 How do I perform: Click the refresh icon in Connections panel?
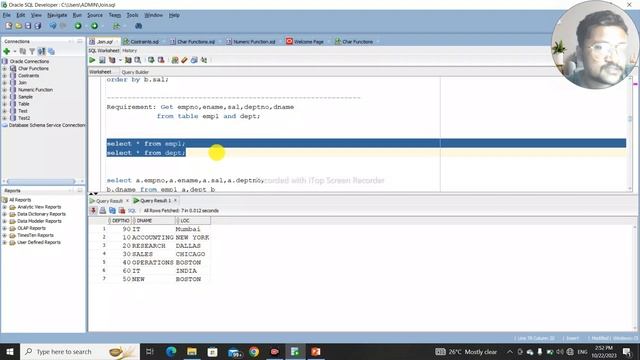click(22, 51)
